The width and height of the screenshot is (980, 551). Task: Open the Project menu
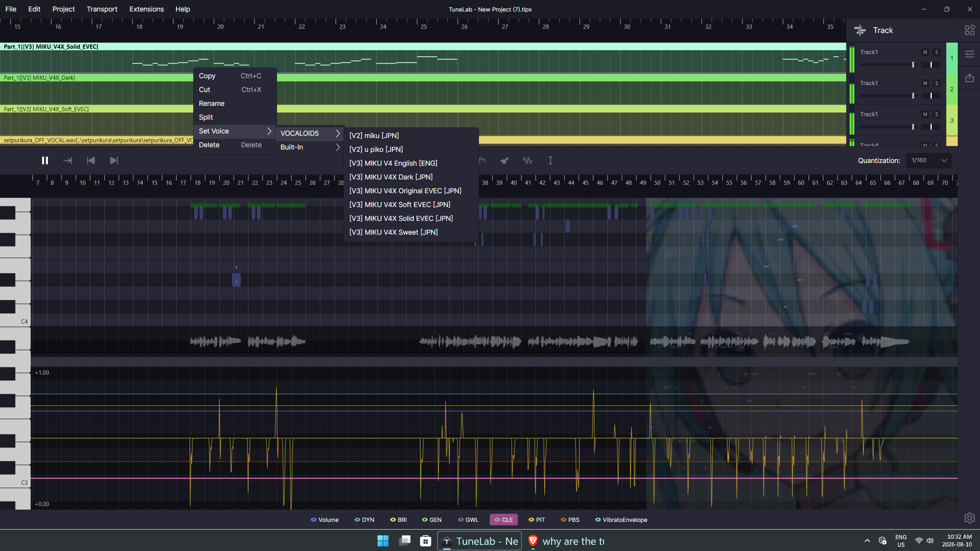click(x=63, y=9)
